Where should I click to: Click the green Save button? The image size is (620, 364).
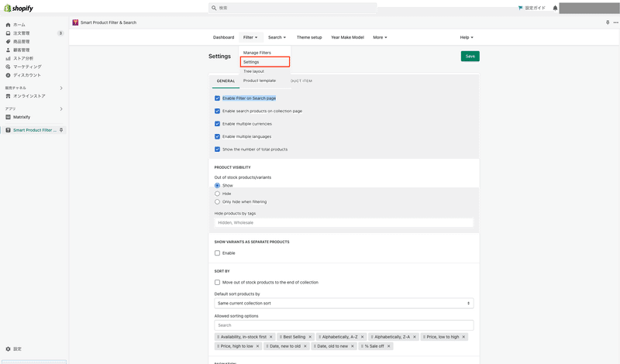pos(470,56)
